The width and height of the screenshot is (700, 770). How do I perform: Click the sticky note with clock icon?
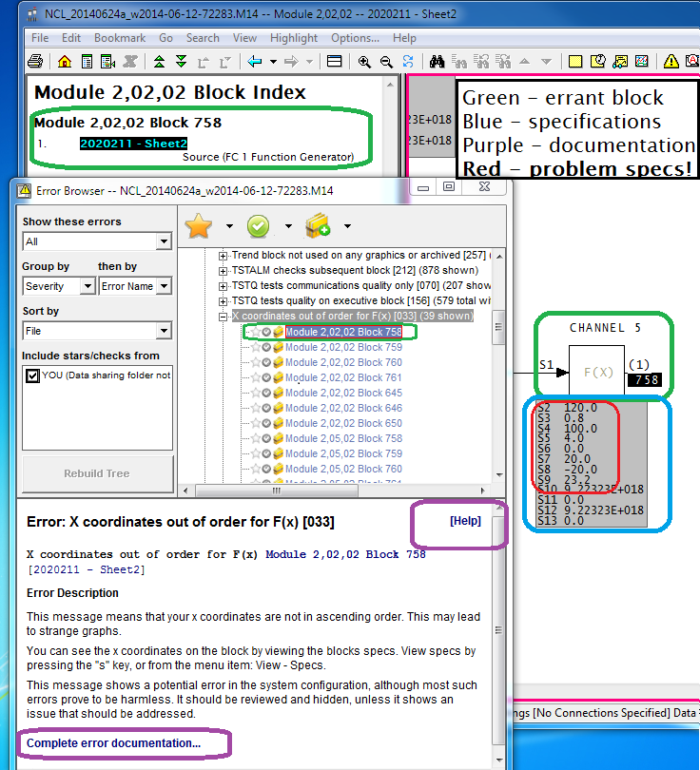coord(598,62)
